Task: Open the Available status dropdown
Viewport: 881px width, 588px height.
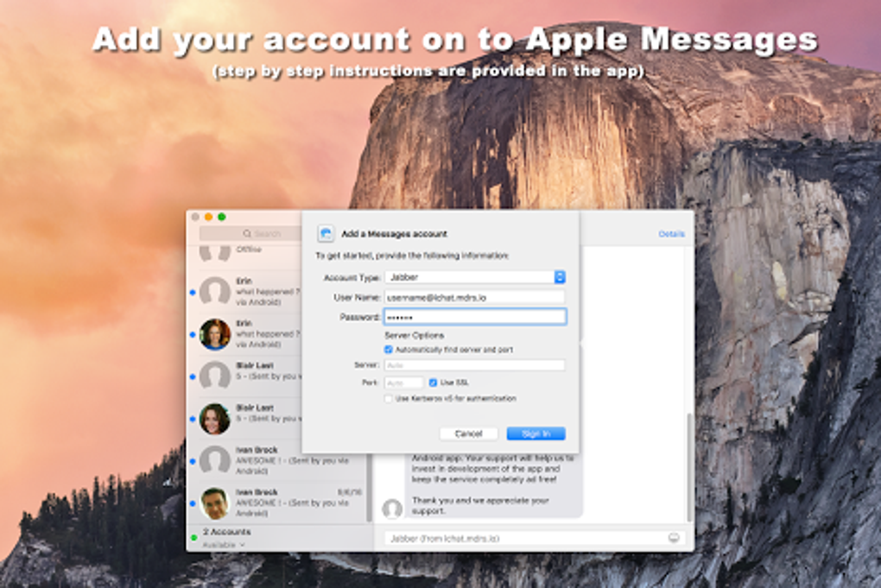Action: coord(224,545)
